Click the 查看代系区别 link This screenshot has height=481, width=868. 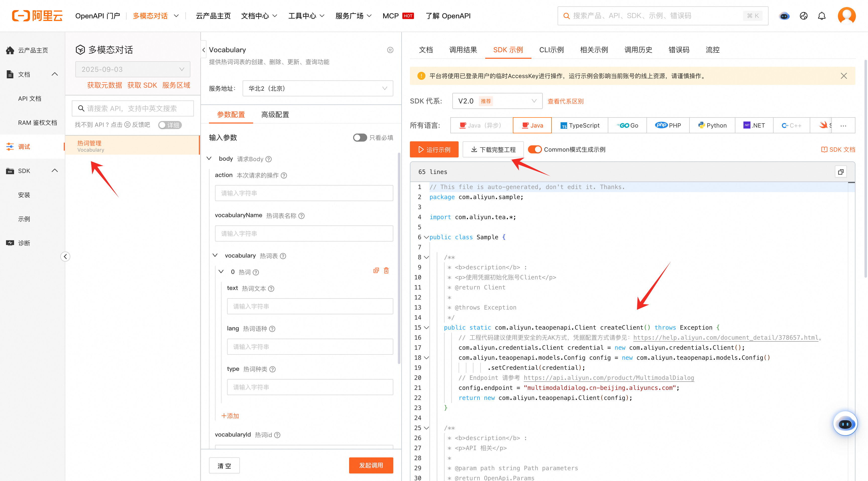tap(565, 101)
